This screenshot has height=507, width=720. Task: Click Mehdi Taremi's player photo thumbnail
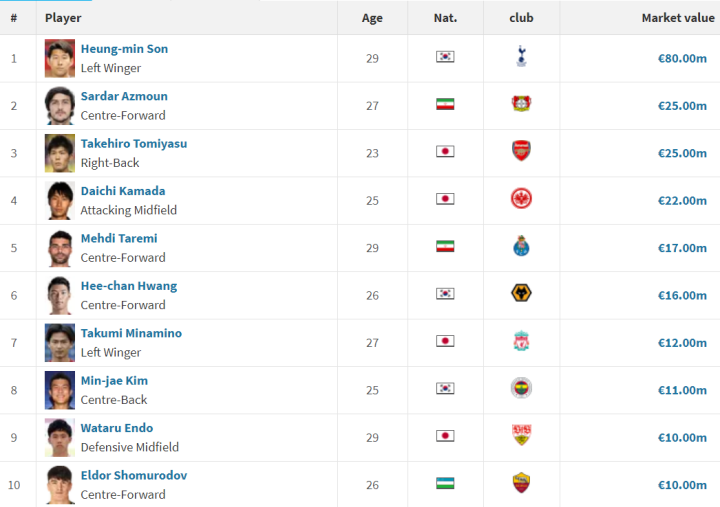pyautogui.click(x=60, y=247)
